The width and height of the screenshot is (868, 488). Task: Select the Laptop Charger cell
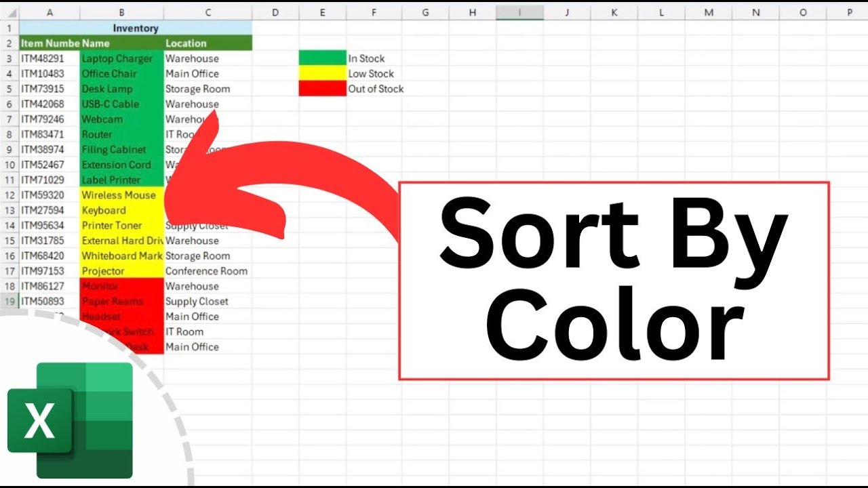121,58
